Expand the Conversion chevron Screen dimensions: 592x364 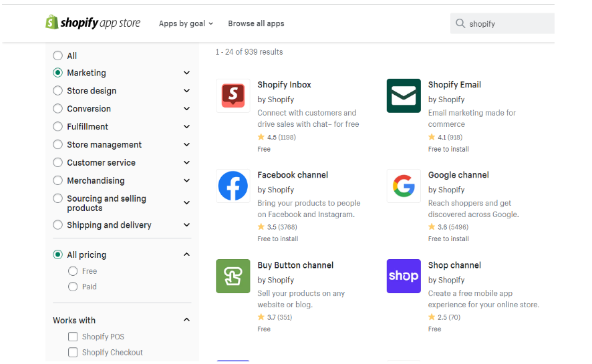[x=186, y=109]
